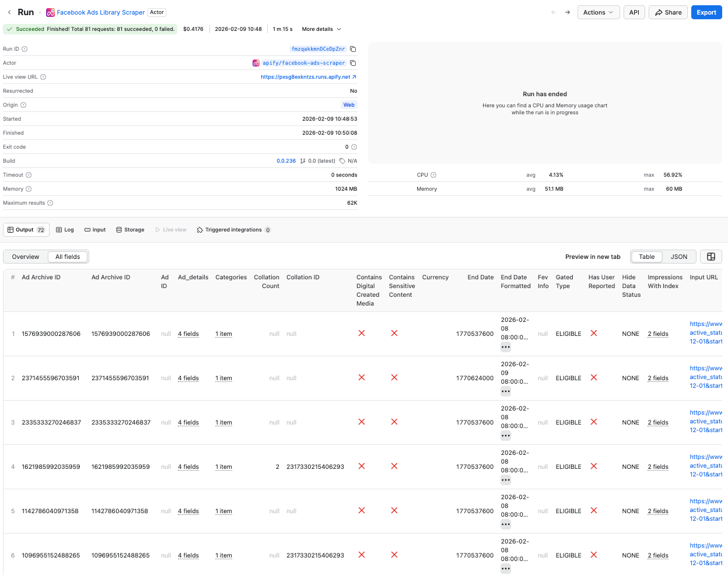728x575 pixels.
Task: Click the blue Export button
Action: (706, 12)
